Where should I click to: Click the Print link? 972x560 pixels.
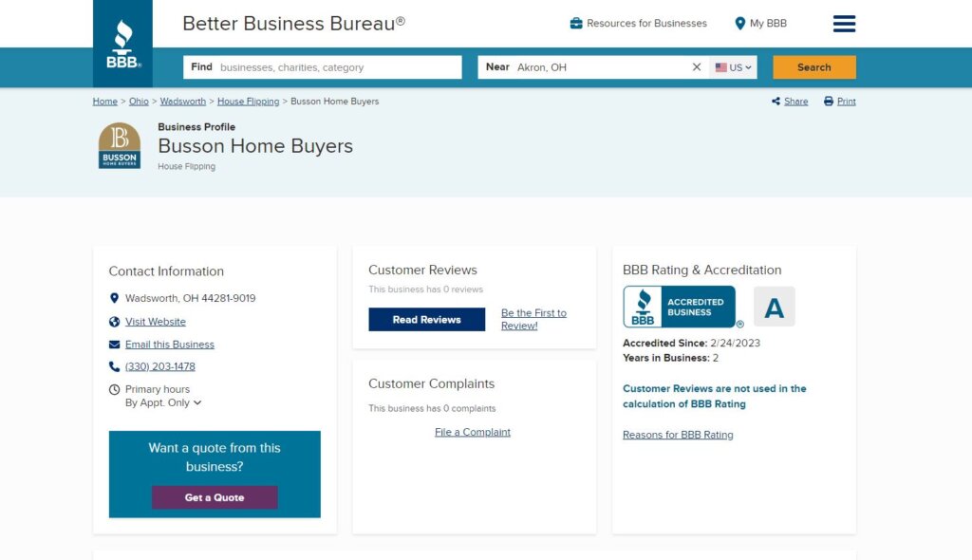846,102
